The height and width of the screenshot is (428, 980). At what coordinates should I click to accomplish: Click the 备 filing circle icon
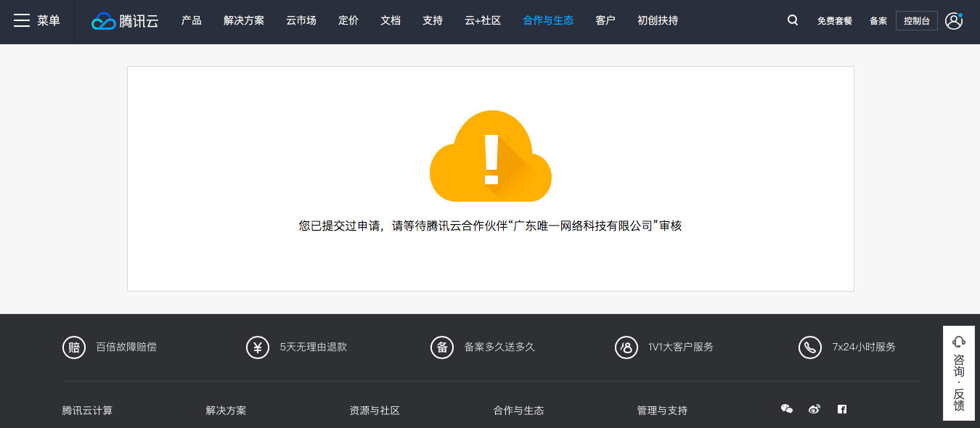click(442, 347)
